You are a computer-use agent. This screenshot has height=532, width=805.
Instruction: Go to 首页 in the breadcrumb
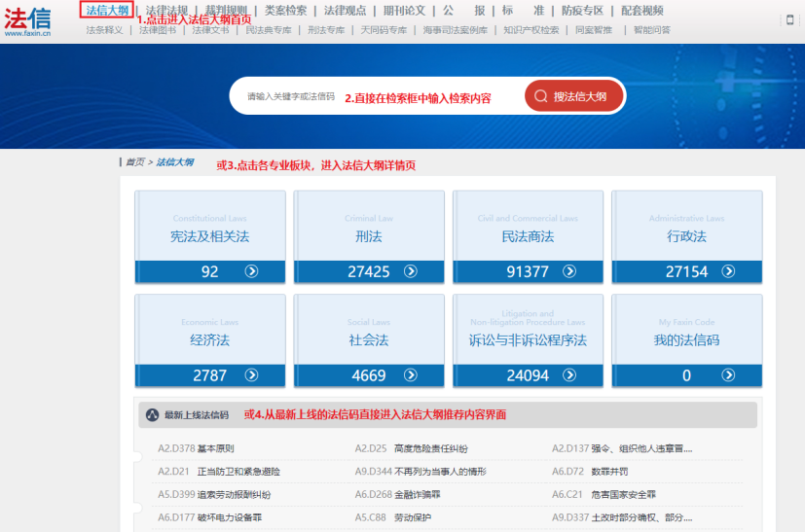point(135,162)
